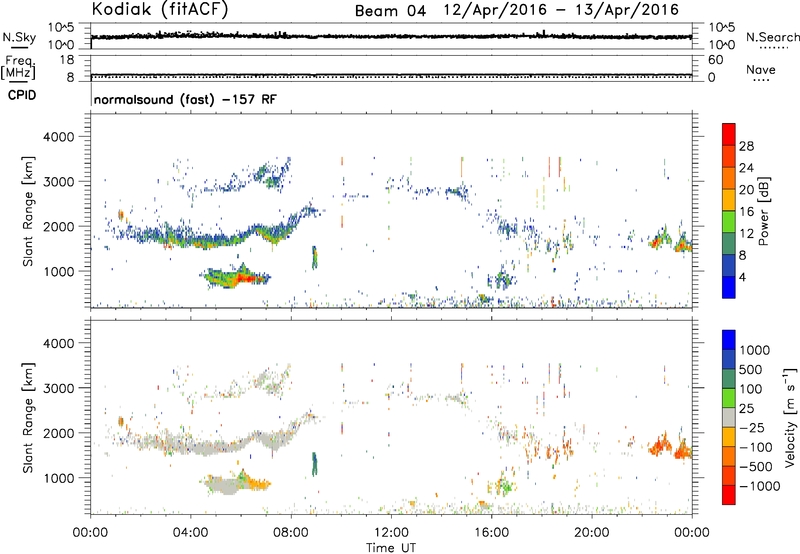Pick the light green Velocity segment between 100 and 25
Image resolution: width=800 pixels, height=554 pixels.
coord(729,398)
